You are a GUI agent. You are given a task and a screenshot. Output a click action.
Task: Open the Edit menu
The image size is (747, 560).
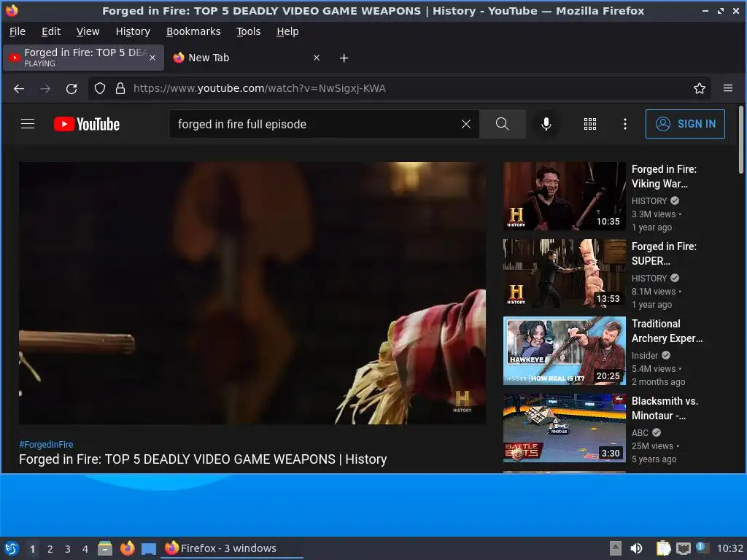(51, 31)
